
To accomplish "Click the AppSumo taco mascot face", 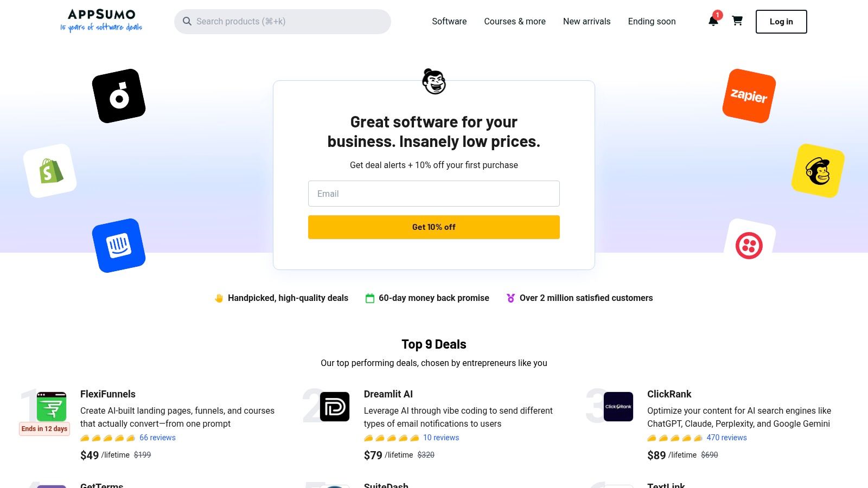I will click(x=433, y=82).
